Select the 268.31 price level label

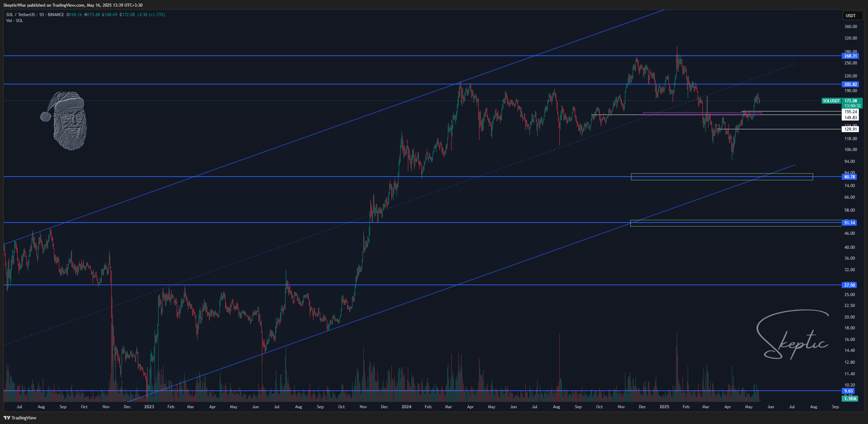click(850, 56)
